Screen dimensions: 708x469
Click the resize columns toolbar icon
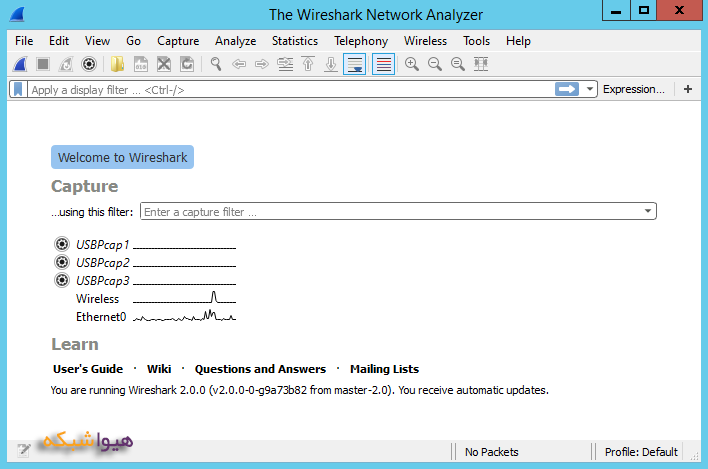[x=480, y=64]
